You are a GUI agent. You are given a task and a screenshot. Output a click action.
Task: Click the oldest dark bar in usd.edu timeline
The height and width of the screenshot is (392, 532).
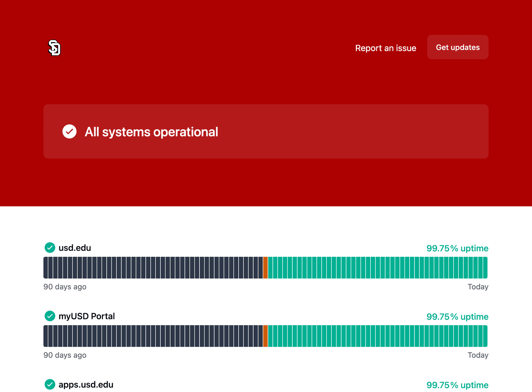tap(46, 268)
